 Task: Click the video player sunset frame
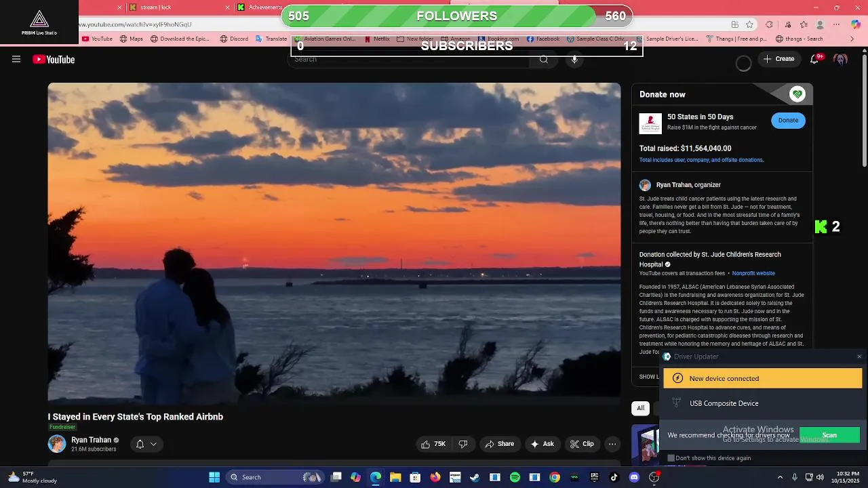click(334, 243)
